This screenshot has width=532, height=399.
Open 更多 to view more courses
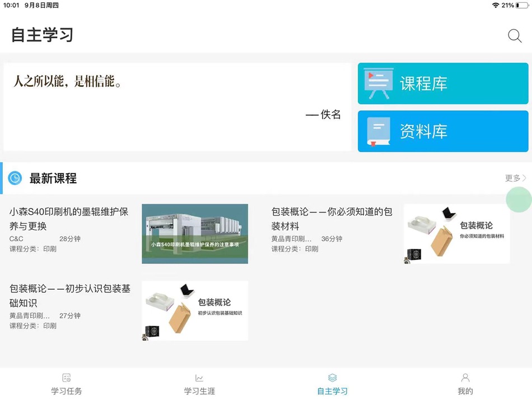coord(515,178)
